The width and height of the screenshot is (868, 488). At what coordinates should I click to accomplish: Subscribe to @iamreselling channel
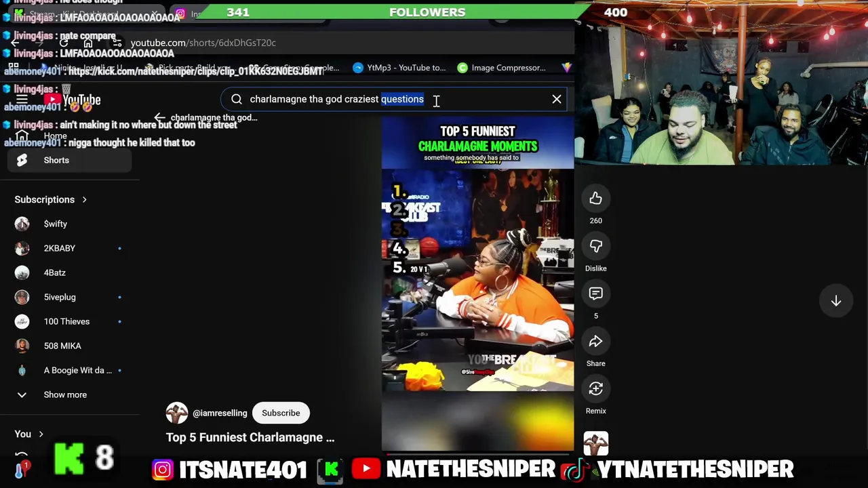tap(281, 413)
